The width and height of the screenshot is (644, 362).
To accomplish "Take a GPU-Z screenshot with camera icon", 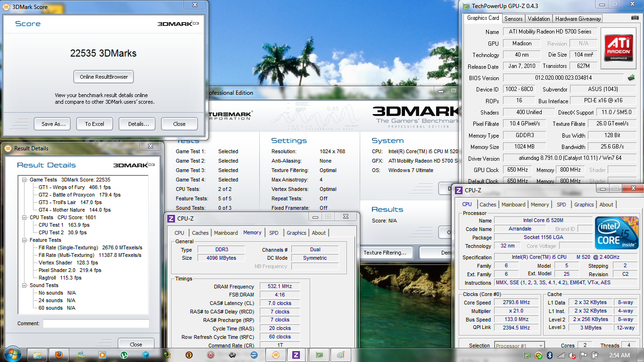I will [635, 18].
